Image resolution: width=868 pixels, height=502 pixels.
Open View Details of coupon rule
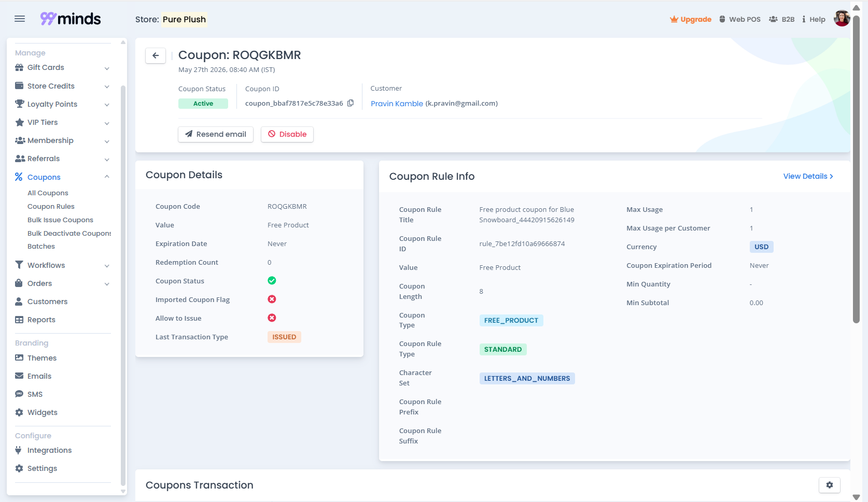click(808, 176)
